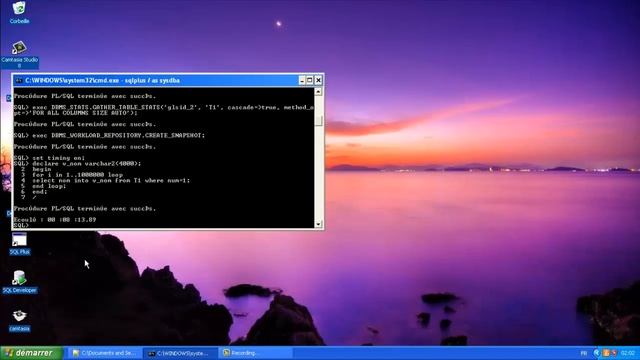
Task: Maximize the cmd.exe sqlplus window
Action: (x=310, y=80)
